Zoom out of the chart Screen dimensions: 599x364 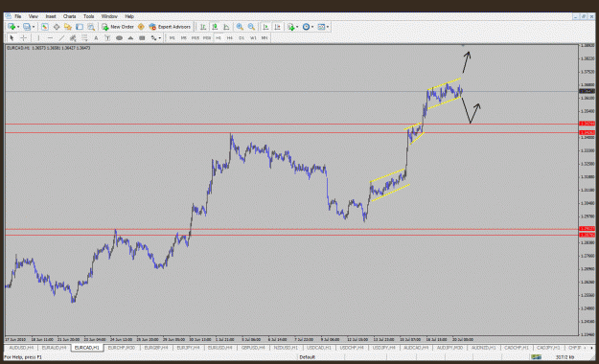pos(251,27)
